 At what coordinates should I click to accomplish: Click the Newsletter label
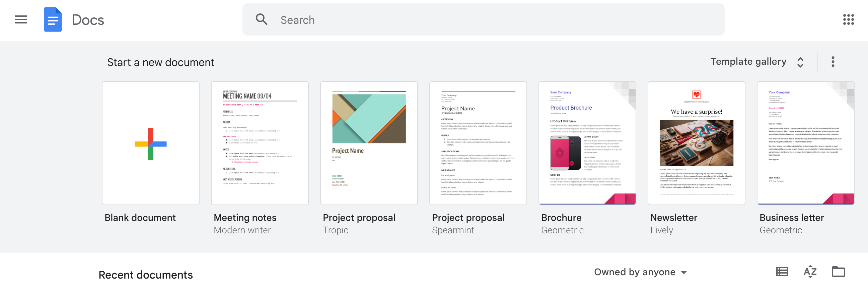674,218
